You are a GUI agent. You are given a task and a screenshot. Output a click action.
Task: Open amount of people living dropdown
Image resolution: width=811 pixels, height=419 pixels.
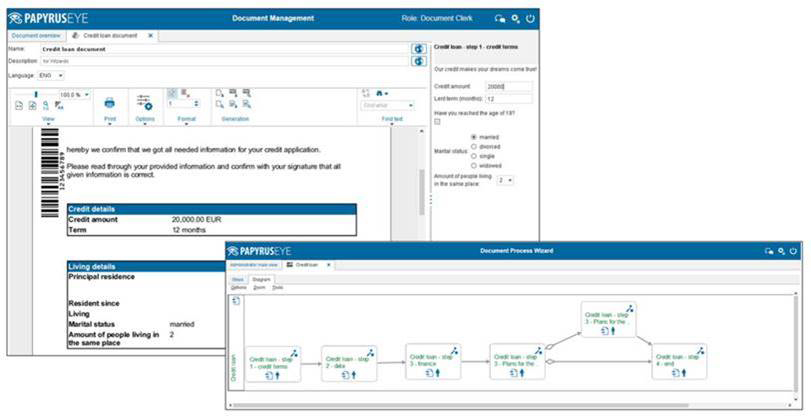click(505, 180)
